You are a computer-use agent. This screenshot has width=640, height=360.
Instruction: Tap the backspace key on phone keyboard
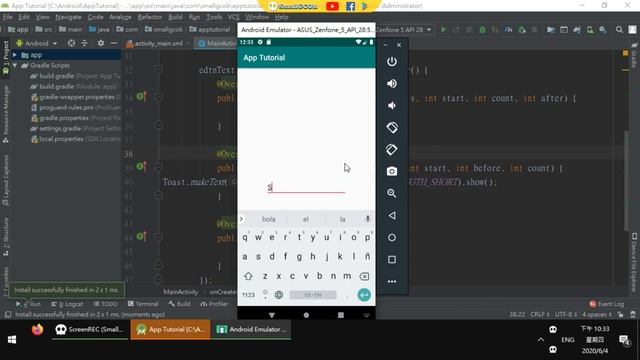coord(364,276)
